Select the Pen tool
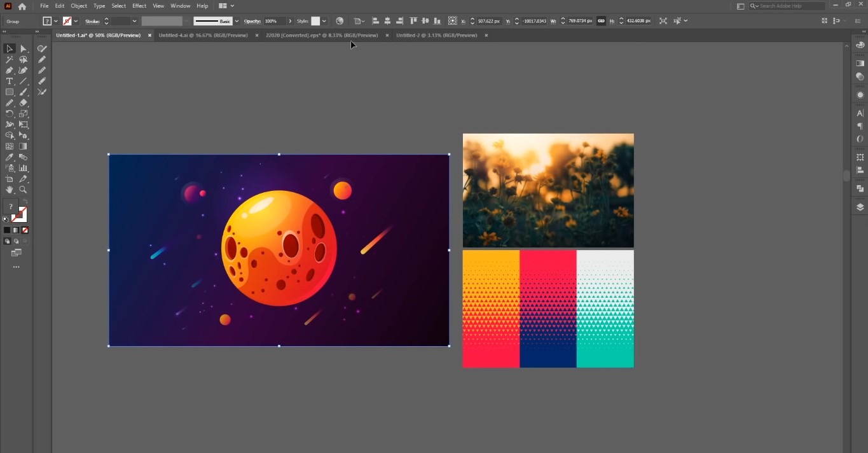 tap(10, 69)
